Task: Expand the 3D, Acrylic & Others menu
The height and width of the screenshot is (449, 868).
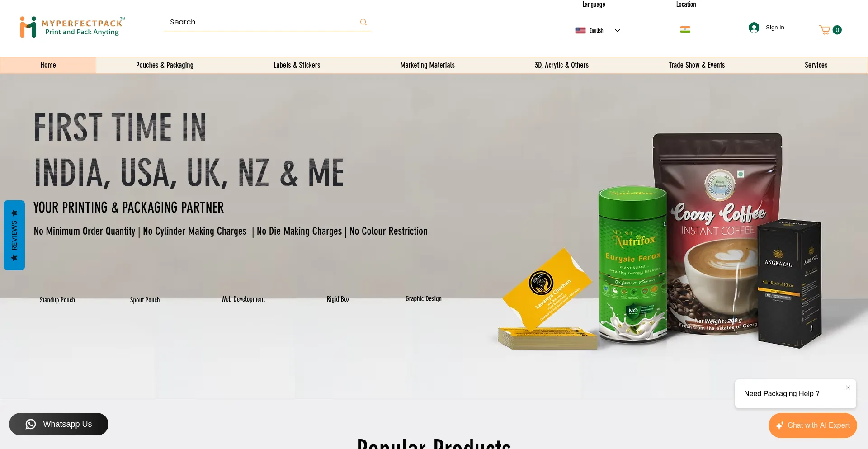Action: pyautogui.click(x=561, y=65)
